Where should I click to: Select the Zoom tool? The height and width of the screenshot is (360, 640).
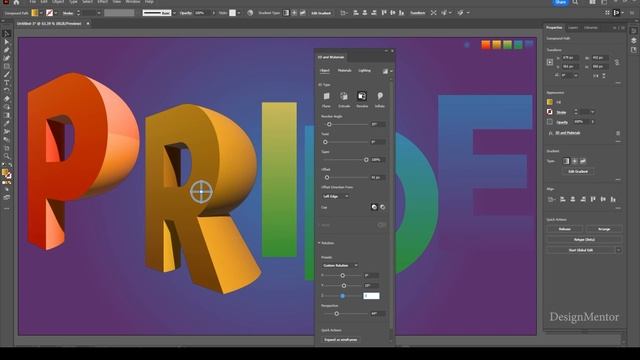coord(7,156)
